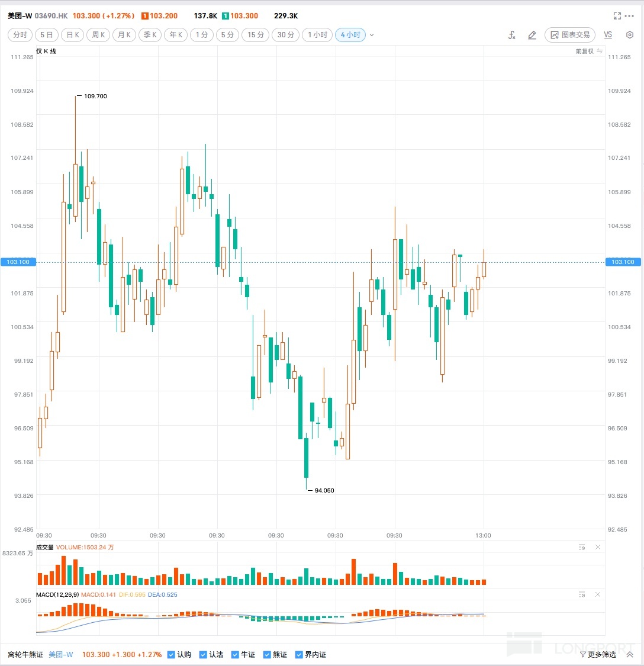
Task: Open settings for the MACD indicator panel
Action: click(x=582, y=594)
